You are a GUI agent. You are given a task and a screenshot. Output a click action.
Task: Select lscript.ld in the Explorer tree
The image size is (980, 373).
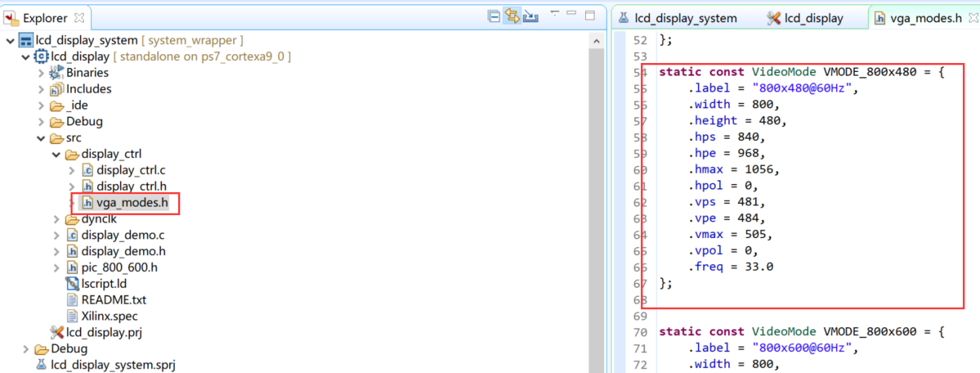104,284
